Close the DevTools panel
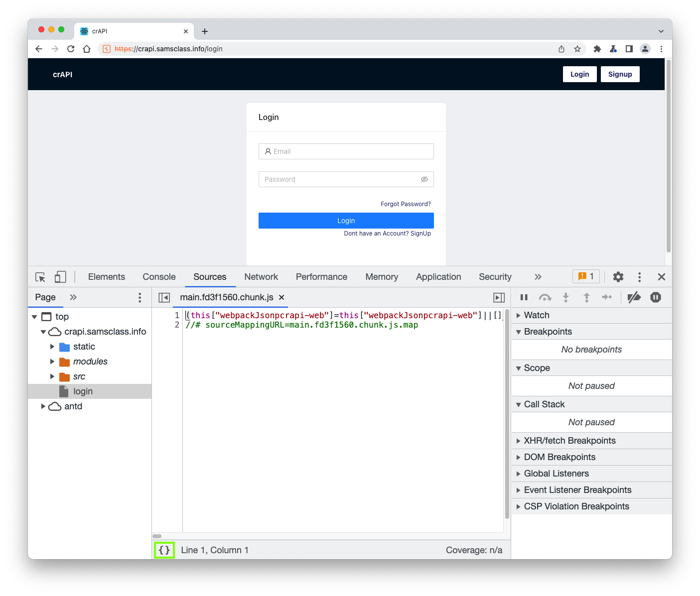 [662, 277]
